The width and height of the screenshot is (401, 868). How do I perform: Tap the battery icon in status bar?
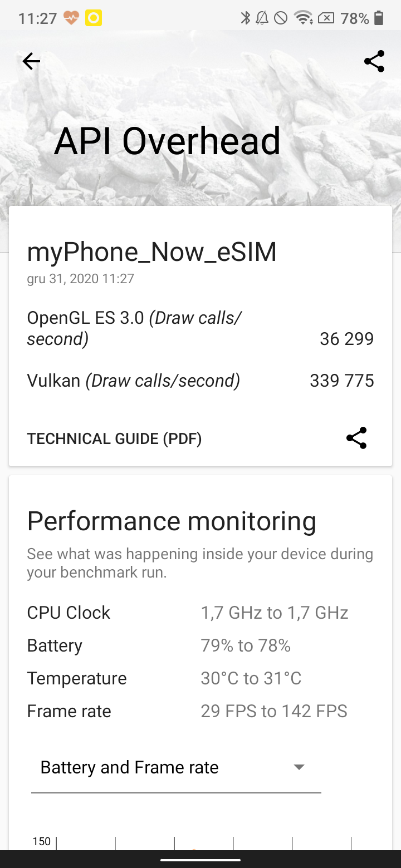point(379,18)
